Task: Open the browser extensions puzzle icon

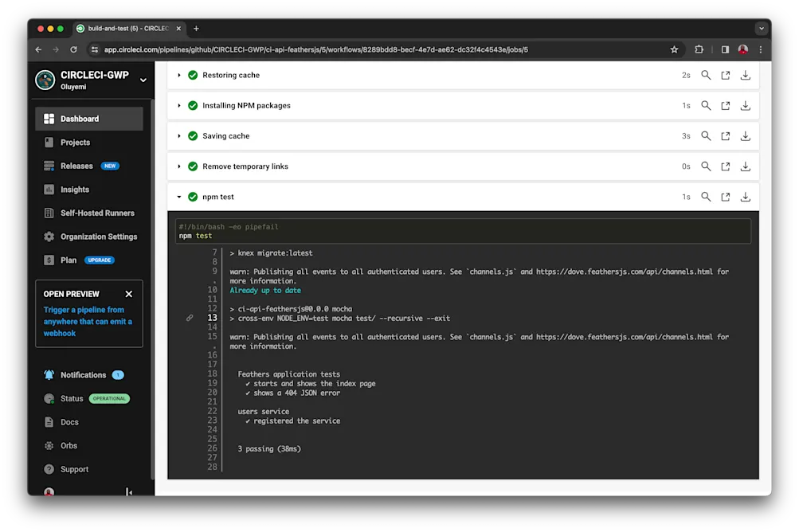Action: [699, 49]
